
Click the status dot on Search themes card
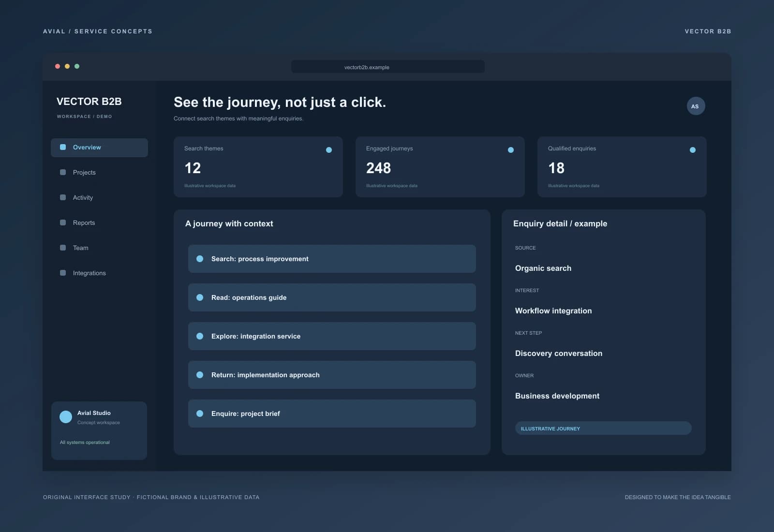coord(329,150)
